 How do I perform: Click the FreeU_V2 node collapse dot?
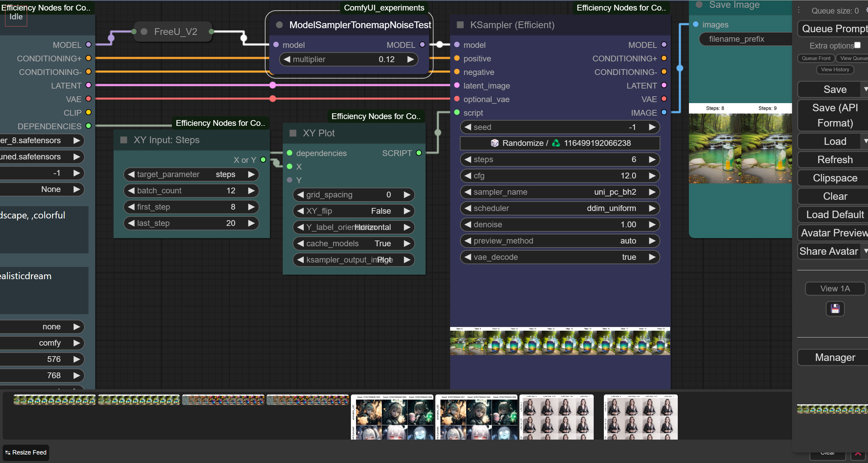[144, 32]
